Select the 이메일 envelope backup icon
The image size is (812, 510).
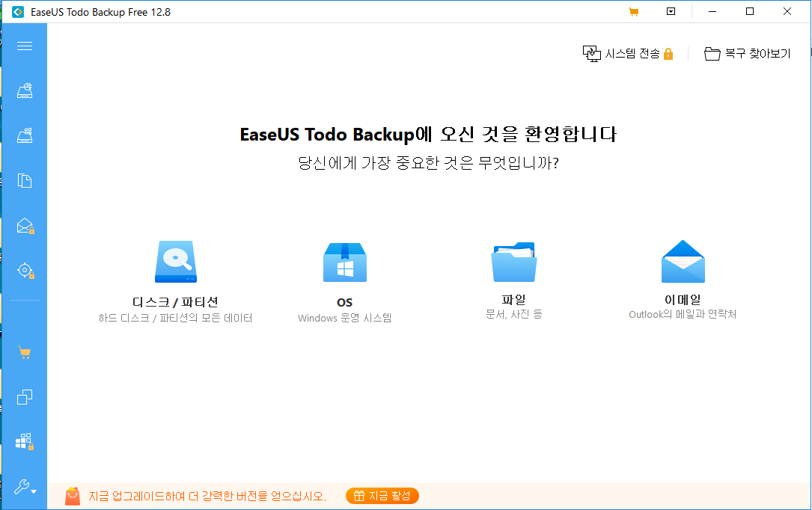point(683,261)
